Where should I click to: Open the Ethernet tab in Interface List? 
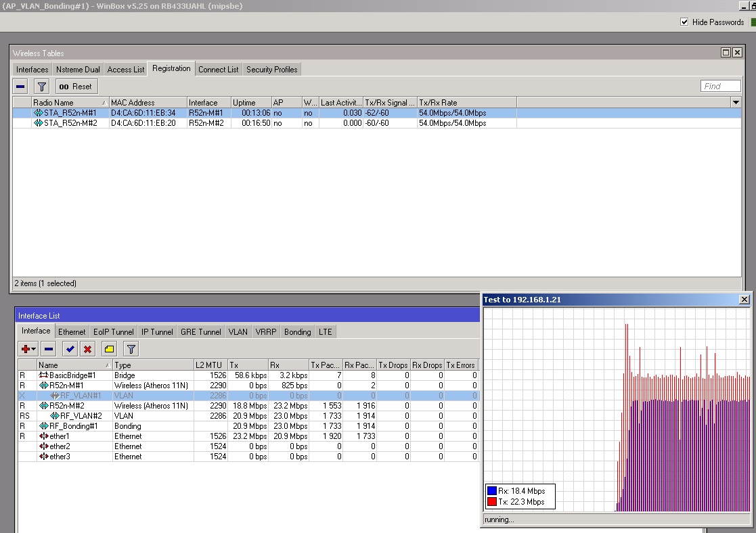[72, 331]
